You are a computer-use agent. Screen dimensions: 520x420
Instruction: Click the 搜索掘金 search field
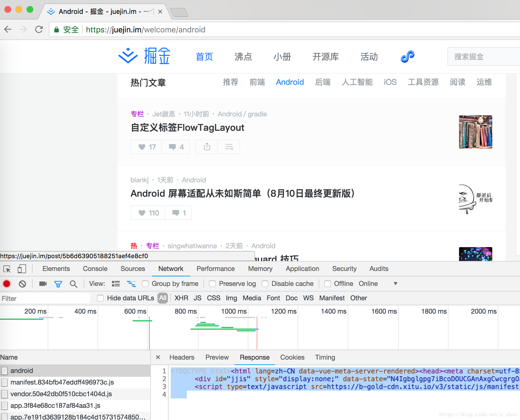click(x=484, y=57)
